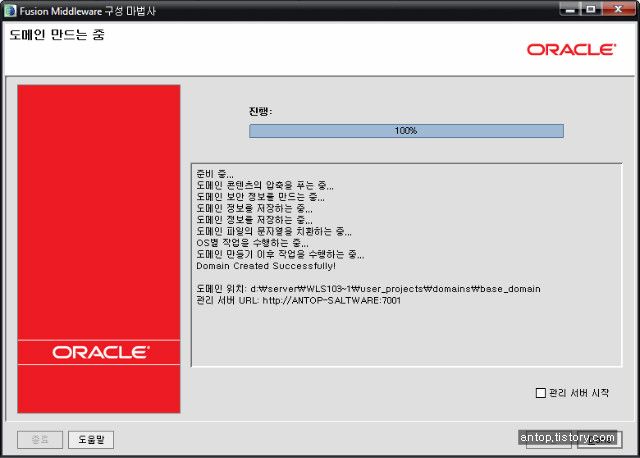This screenshot has width=640, height=458.
Task: Click the Done button under the watermark
Action: 600,440
